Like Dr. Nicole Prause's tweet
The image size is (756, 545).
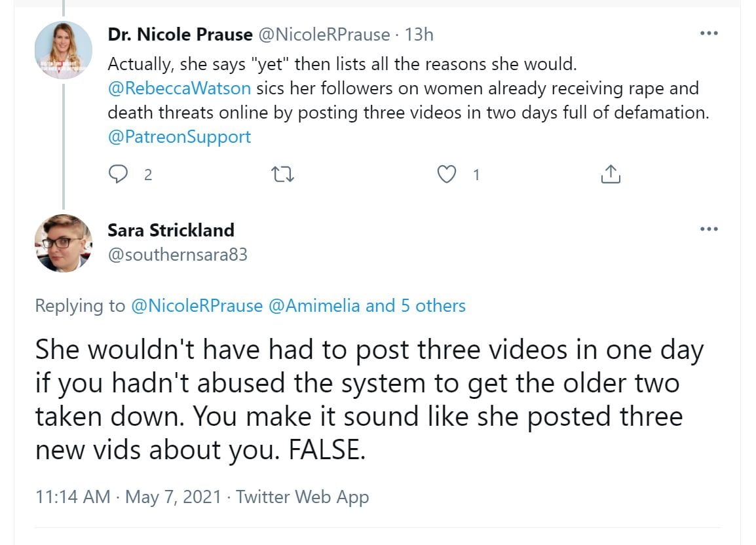pyautogui.click(x=446, y=174)
